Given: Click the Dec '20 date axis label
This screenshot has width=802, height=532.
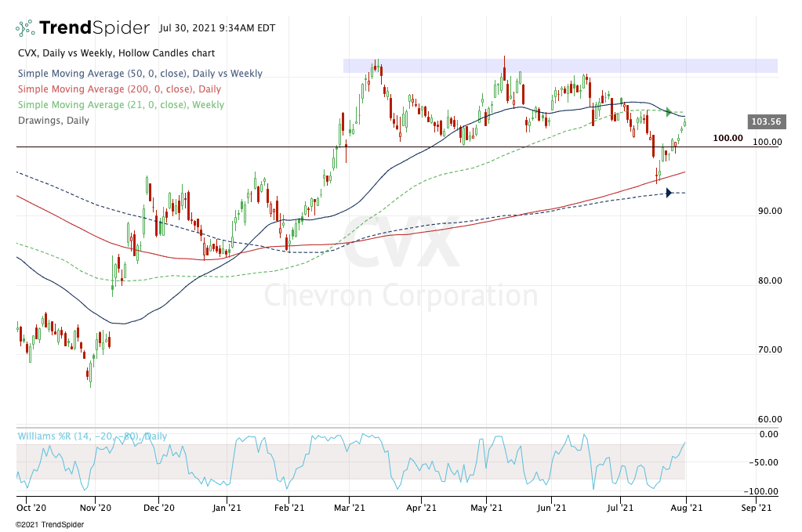Looking at the screenshot, I should click(159, 508).
